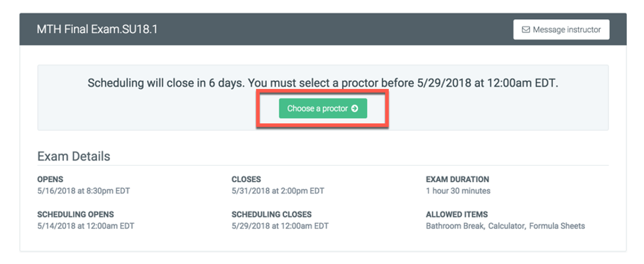Click the SCHEDULING CLOSES label
This screenshot has height=264, width=644.
(272, 214)
